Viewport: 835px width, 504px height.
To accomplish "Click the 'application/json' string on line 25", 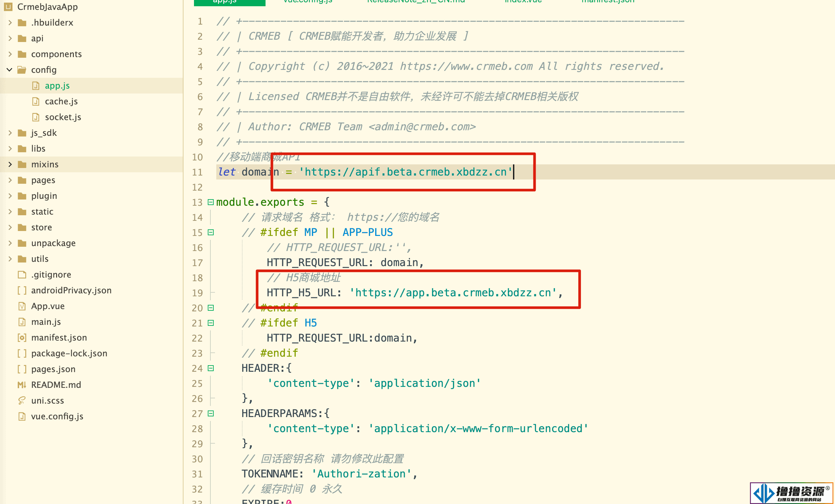I will pos(425,384).
